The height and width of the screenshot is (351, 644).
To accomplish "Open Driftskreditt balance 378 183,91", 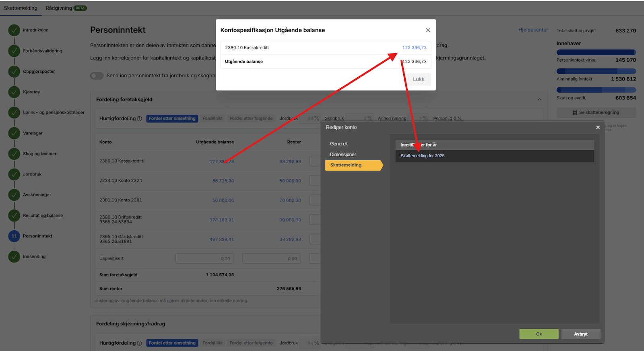I will click(221, 220).
